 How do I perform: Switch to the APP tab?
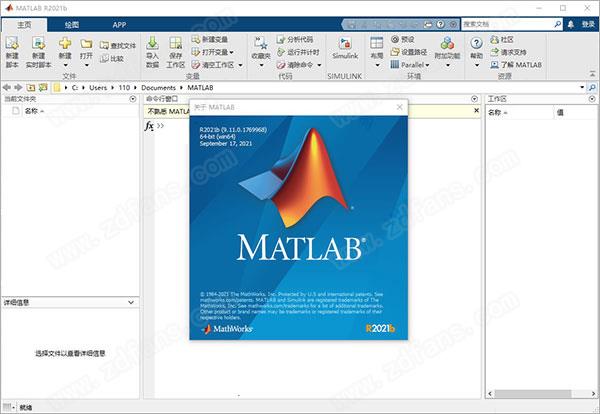[119, 25]
